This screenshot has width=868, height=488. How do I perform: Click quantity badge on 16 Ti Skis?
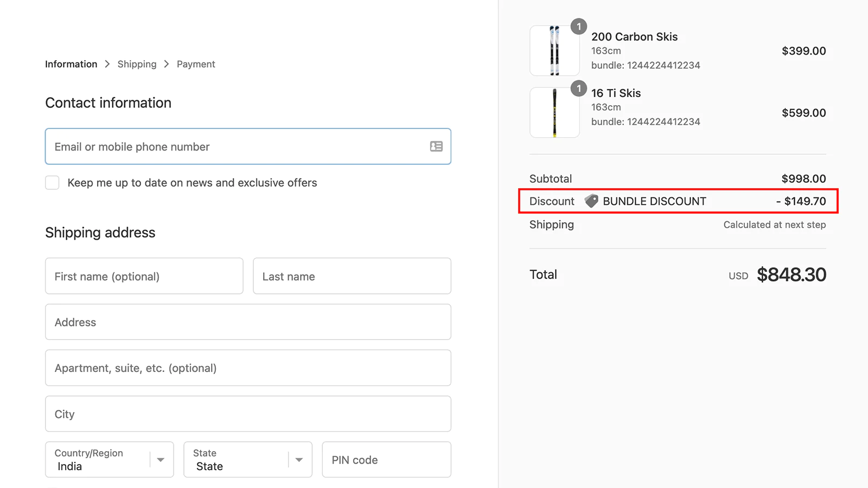[x=579, y=88]
